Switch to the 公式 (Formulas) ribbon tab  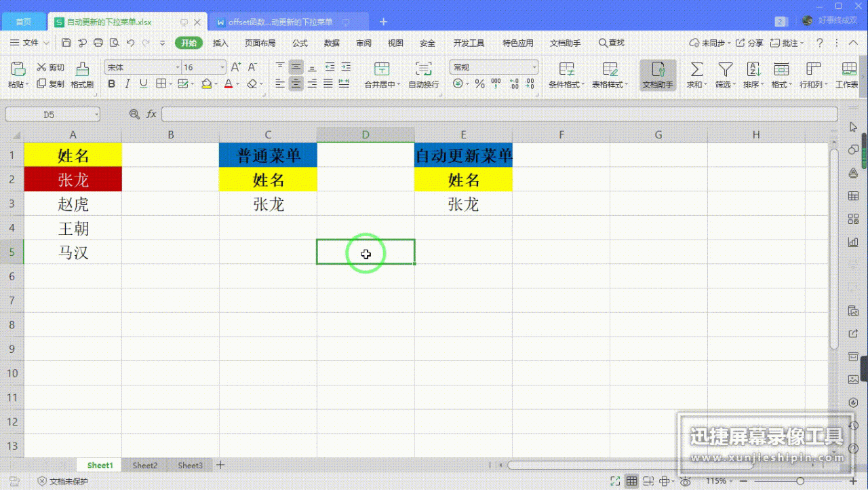pyautogui.click(x=300, y=43)
